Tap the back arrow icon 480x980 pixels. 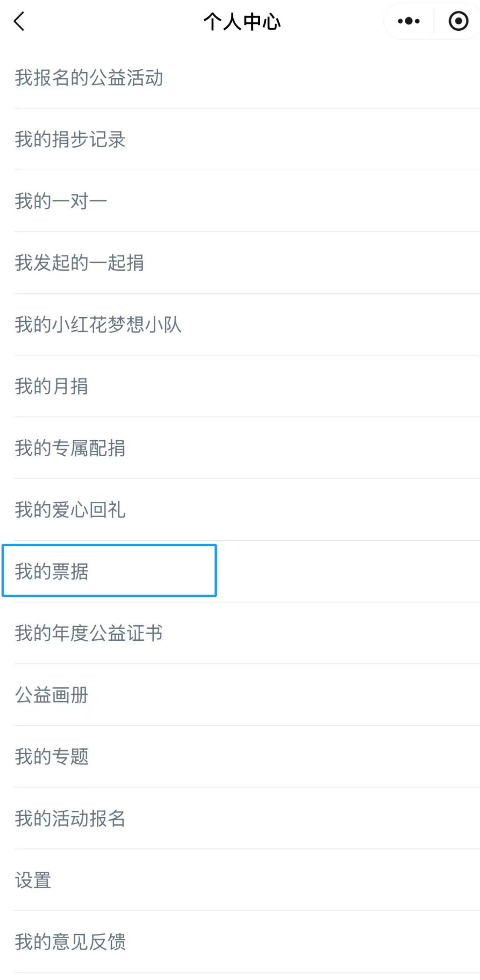point(19,21)
